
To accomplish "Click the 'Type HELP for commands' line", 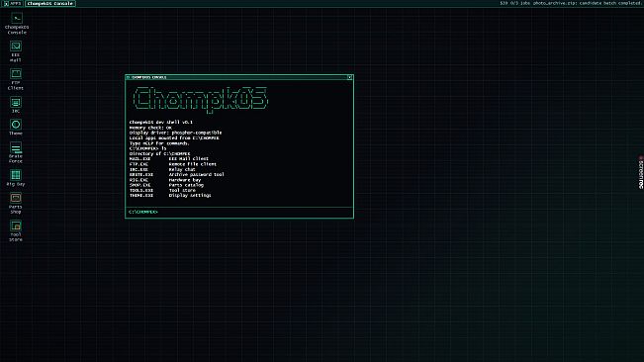I will [159, 143].
